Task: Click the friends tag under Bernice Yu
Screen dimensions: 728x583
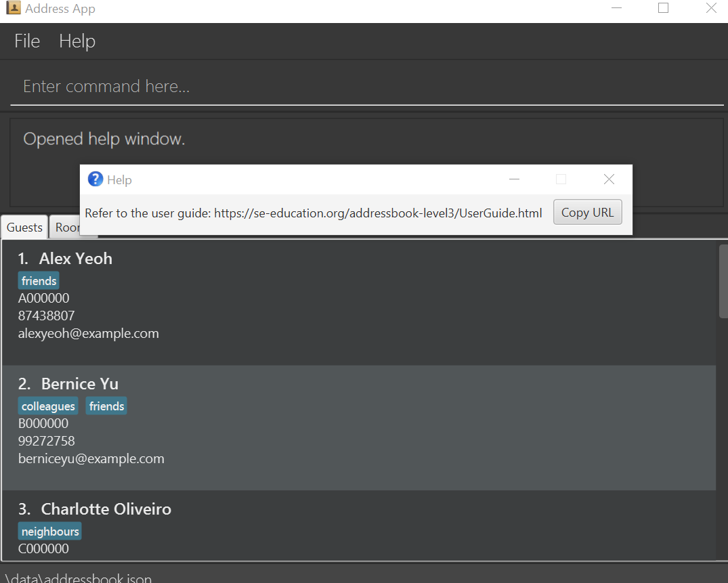Action: tap(106, 406)
